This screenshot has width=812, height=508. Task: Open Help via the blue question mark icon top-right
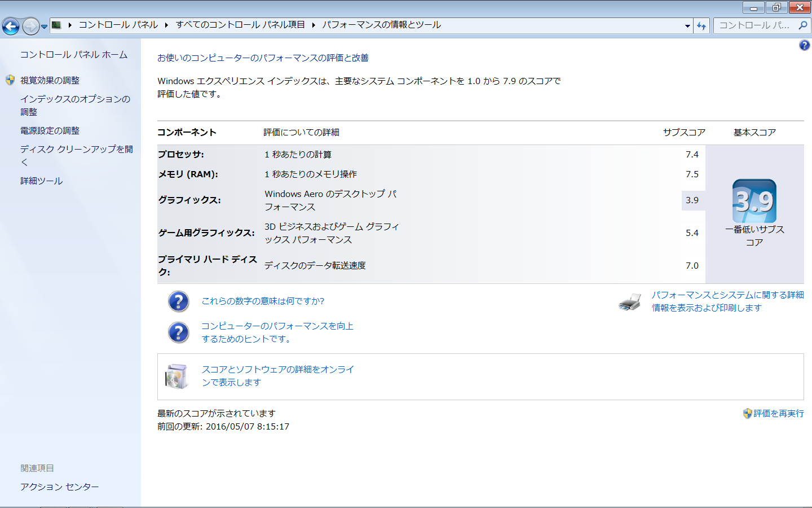tap(804, 45)
